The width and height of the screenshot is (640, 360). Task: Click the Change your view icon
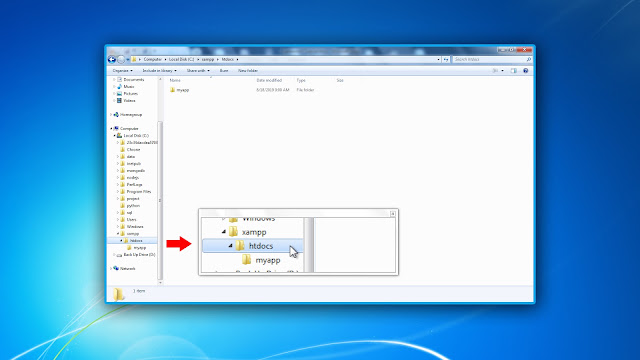pyautogui.click(x=495, y=71)
